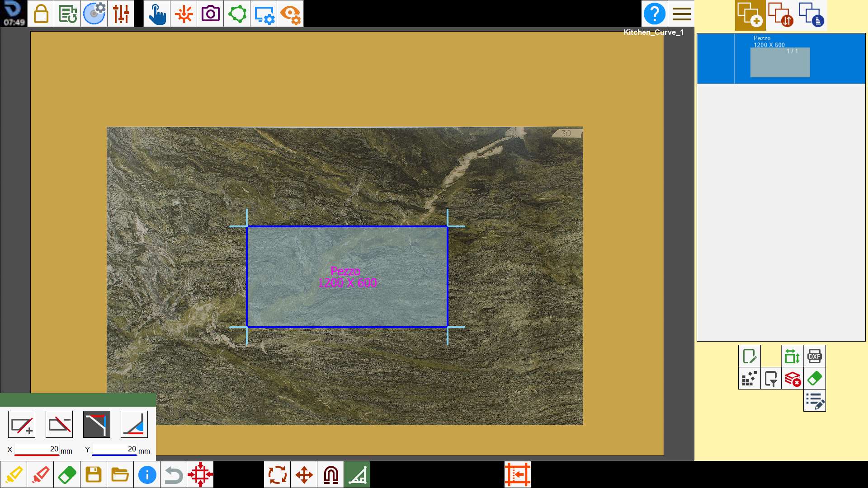The image size is (868, 488).
Task: Open the green list refresh icon
Action: (67, 14)
